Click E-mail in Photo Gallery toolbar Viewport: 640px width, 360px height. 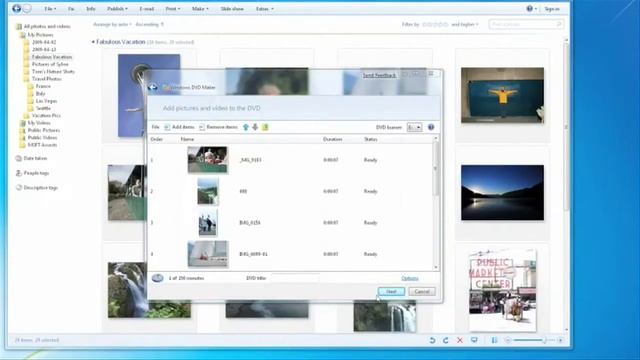[147, 9]
